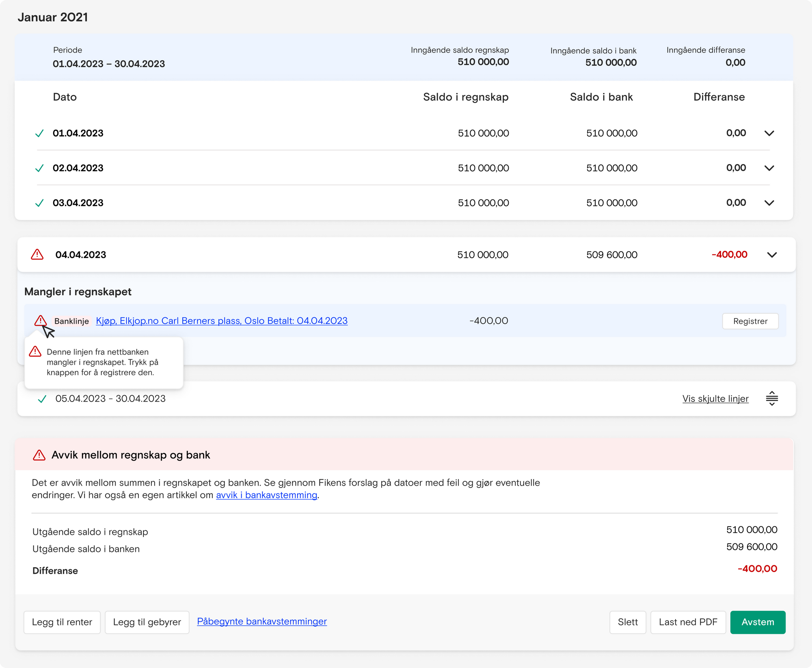Screen dimensions: 812x668
Task: Expand the 01.04.2023 row chevron
Action: (769, 133)
